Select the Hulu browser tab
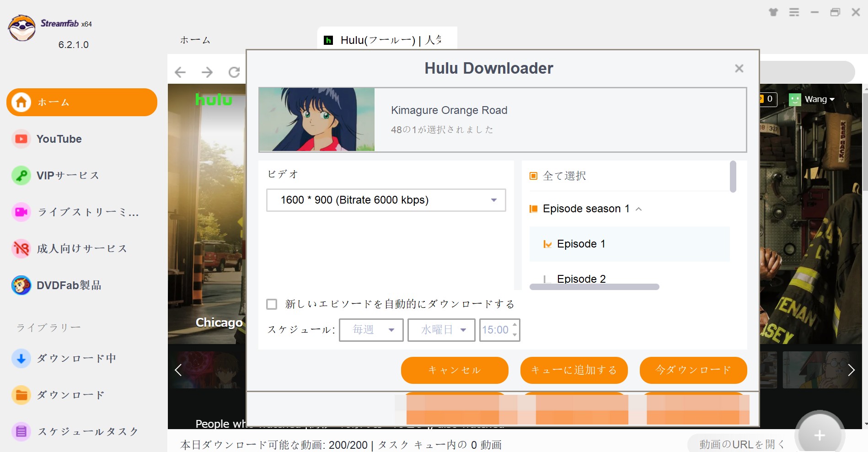This screenshot has width=868, height=452. coord(387,38)
